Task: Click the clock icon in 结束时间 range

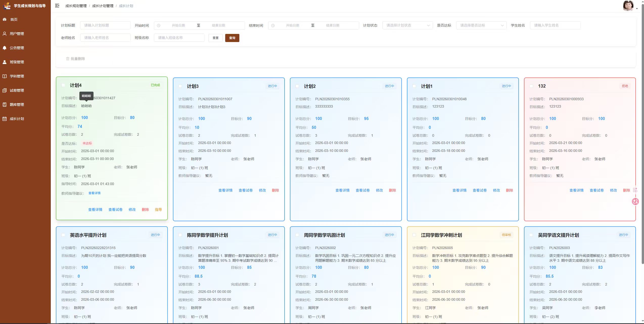Action: pos(273,26)
